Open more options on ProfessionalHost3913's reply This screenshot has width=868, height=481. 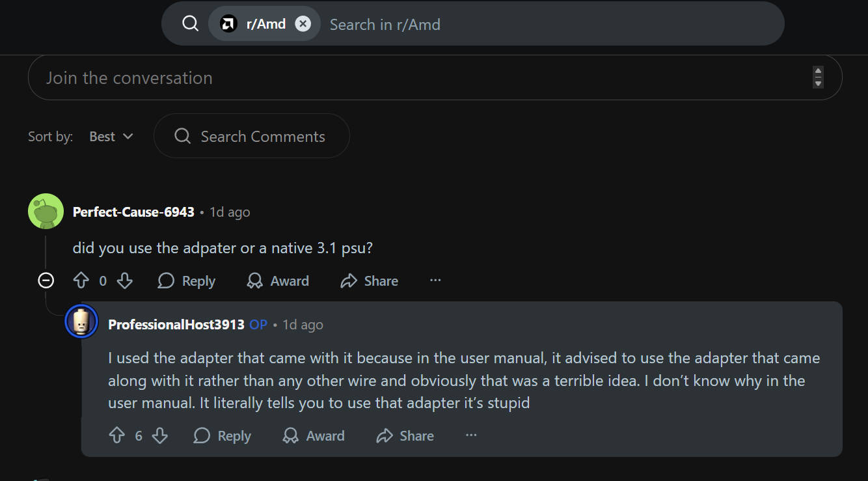[x=471, y=435]
